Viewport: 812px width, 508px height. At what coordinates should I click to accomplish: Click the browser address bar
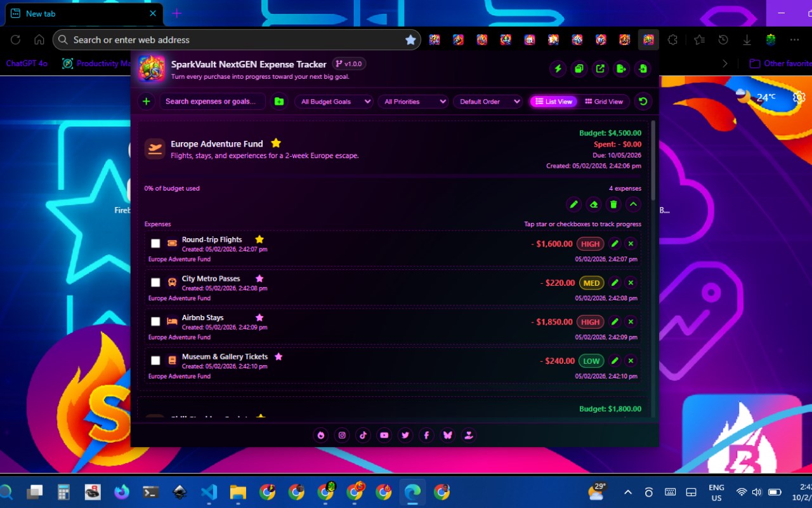(x=237, y=39)
